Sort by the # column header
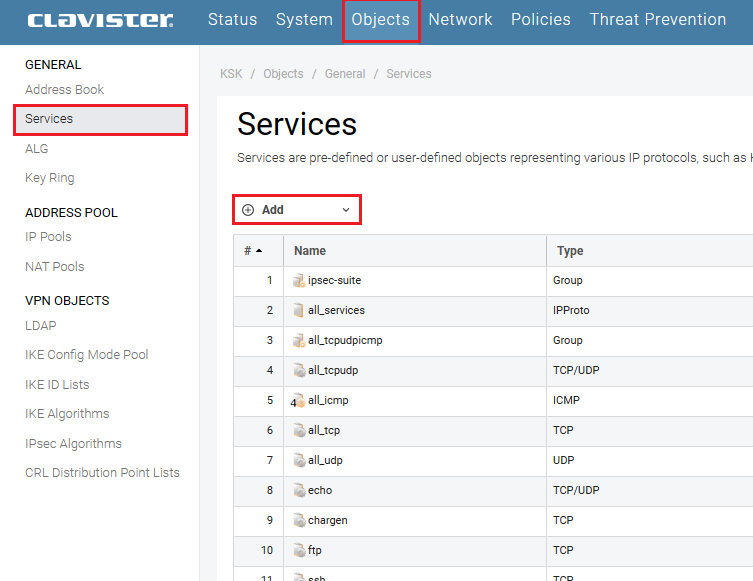Viewport: 753px width, 581px height. point(253,251)
